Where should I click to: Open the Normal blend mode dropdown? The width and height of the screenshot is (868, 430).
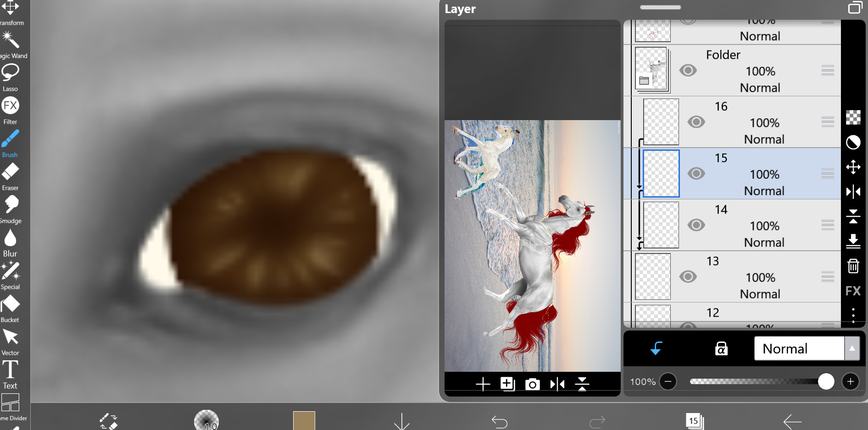806,349
